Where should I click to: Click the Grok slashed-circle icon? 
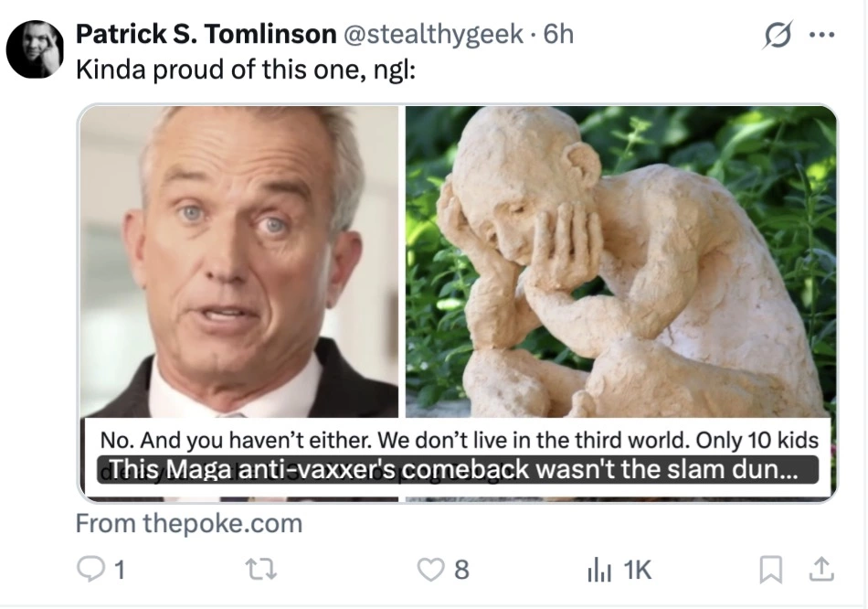(778, 35)
